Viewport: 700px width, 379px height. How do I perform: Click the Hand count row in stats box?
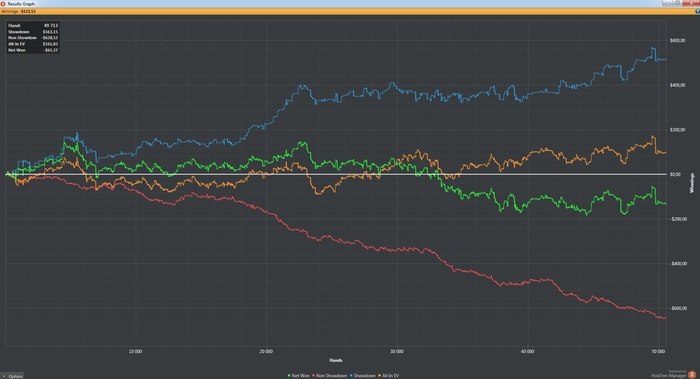tap(33, 25)
